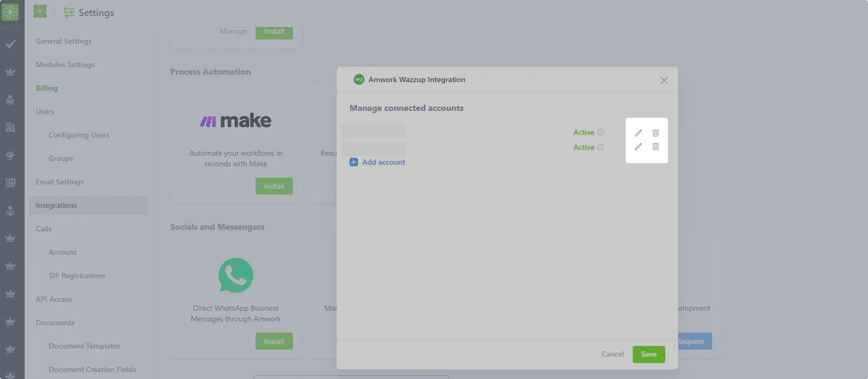Open Documents settings section

[55, 322]
